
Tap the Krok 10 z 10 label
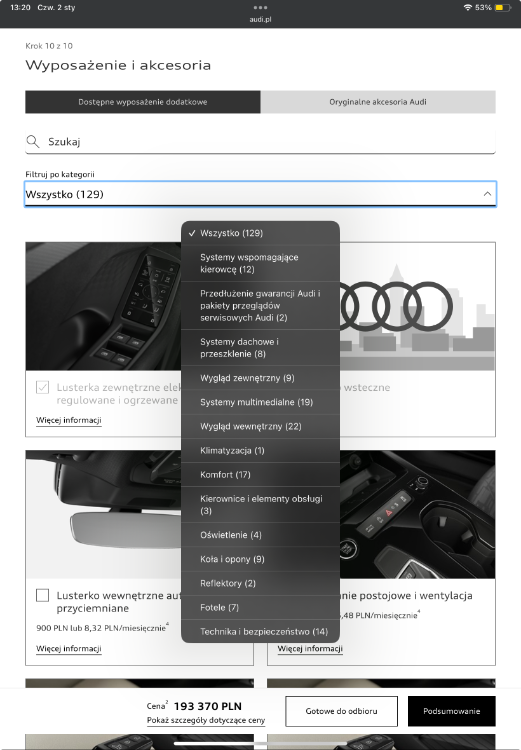click(x=49, y=46)
